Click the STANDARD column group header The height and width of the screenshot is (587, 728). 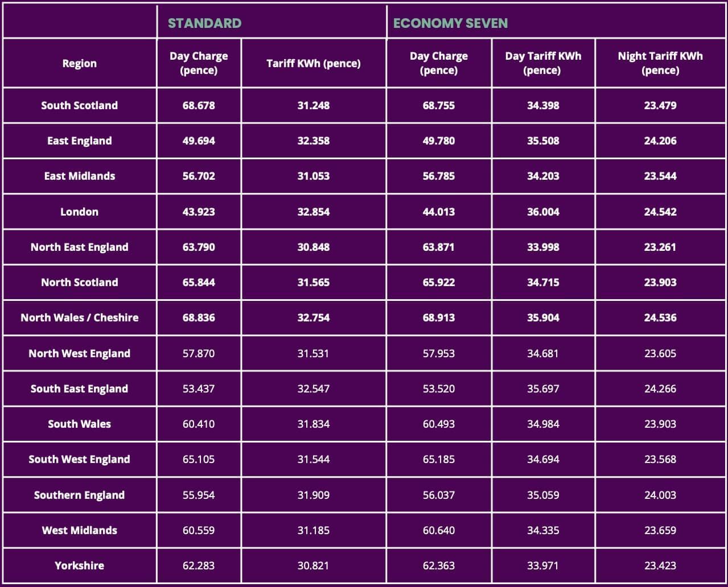(204, 23)
